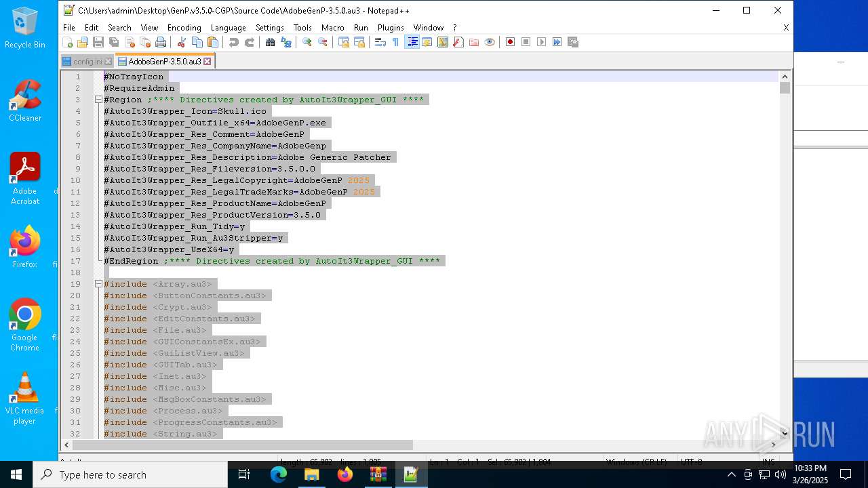Click the Close All toolbar icon

(x=145, y=42)
